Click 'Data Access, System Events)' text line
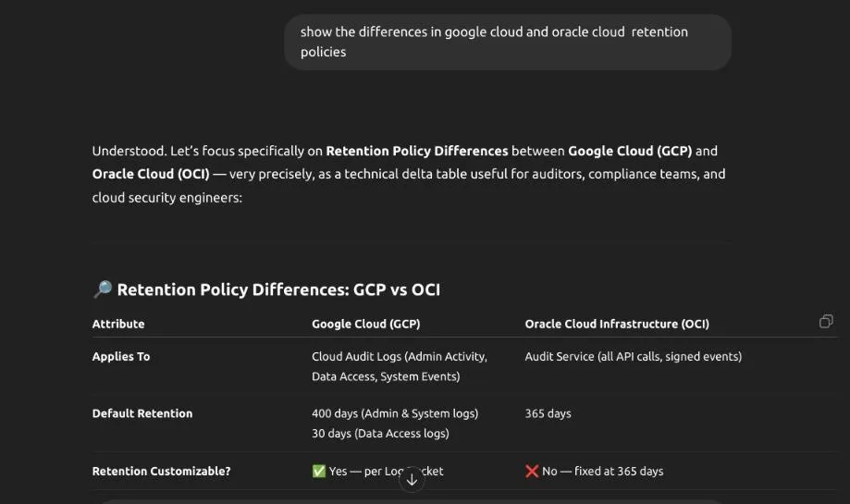 click(x=386, y=376)
